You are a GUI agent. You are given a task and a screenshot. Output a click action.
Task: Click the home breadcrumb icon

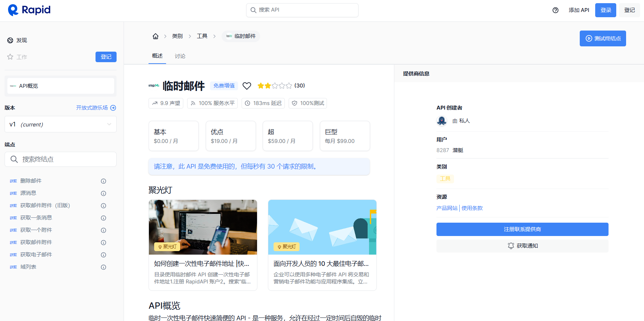point(156,36)
